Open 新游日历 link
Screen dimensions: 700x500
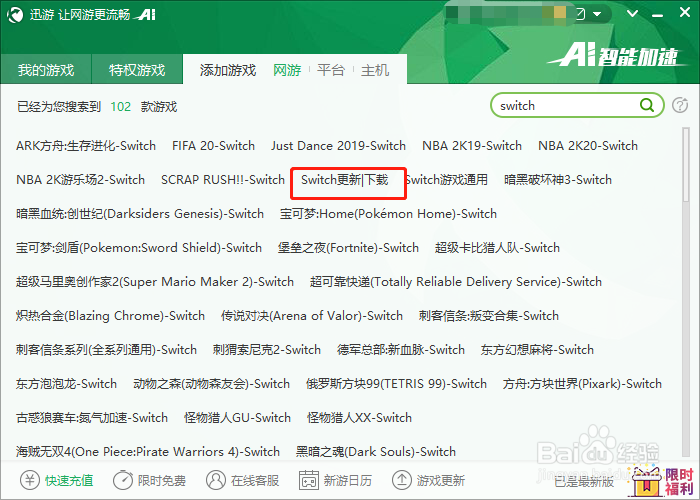click(348, 480)
